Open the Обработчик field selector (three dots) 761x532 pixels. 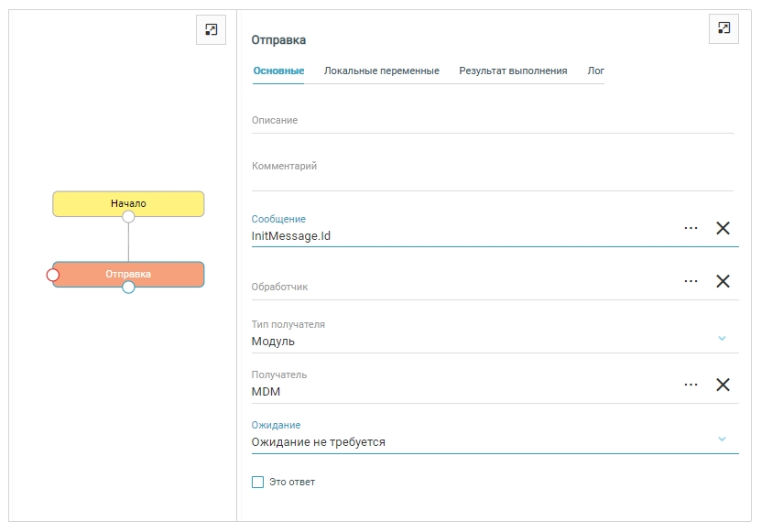(x=690, y=281)
